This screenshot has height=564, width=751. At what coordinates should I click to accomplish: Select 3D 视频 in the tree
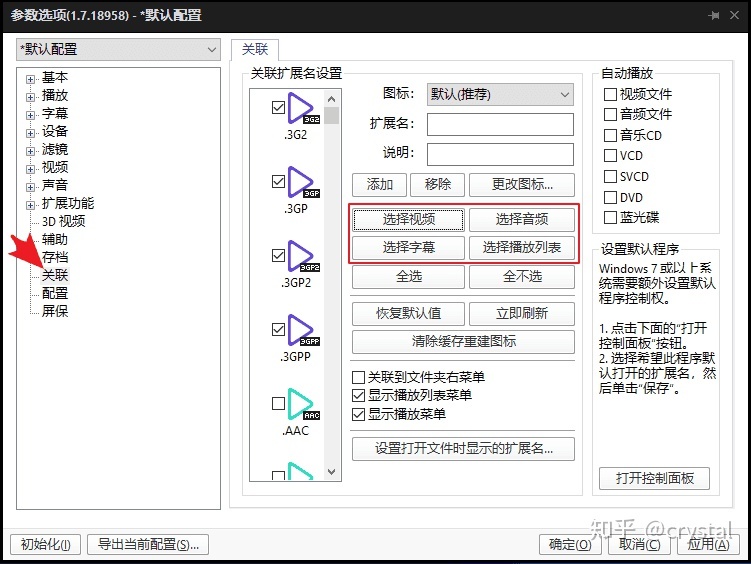pos(63,221)
